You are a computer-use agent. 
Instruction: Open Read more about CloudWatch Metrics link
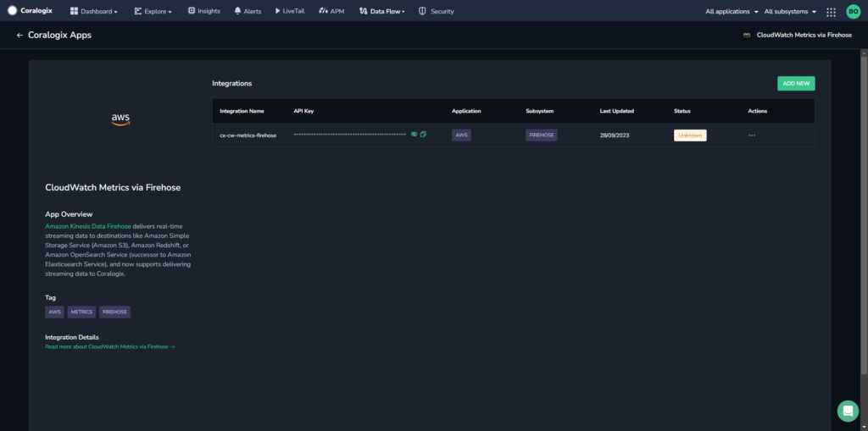(x=110, y=346)
